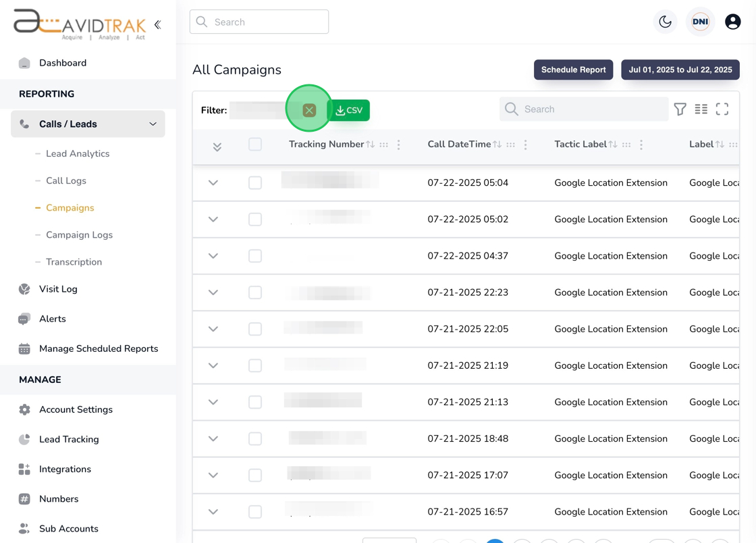Click the Numbers hash icon

point(24,499)
